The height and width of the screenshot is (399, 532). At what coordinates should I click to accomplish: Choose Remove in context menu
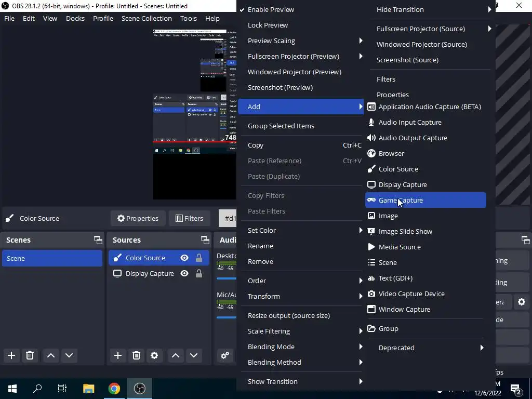[x=301, y=262]
